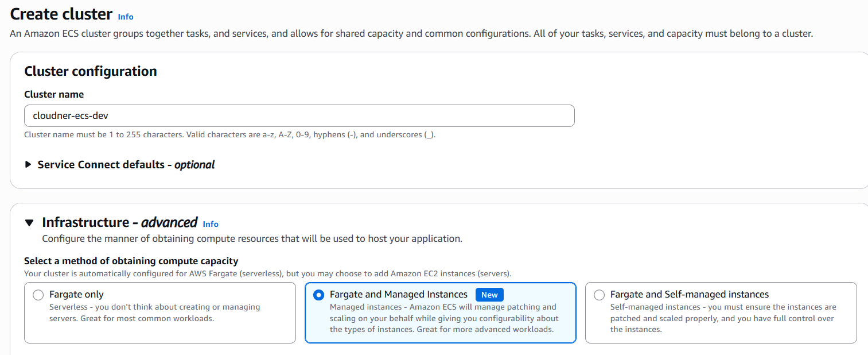Click the Fargate only serverless description text

[x=154, y=312]
